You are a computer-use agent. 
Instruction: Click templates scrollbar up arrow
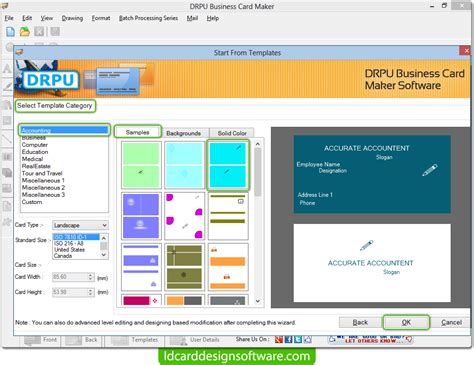[258, 144]
